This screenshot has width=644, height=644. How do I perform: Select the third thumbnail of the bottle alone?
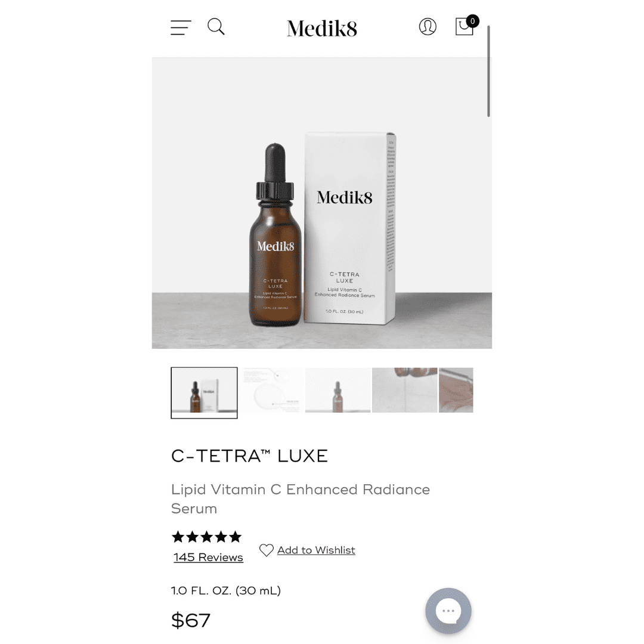tap(338, 390)
